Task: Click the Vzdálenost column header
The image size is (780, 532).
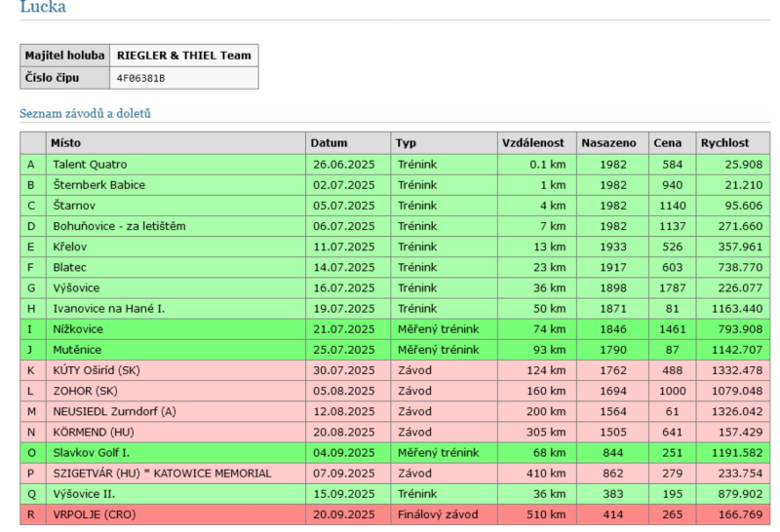Action: [x=533, y=143]
